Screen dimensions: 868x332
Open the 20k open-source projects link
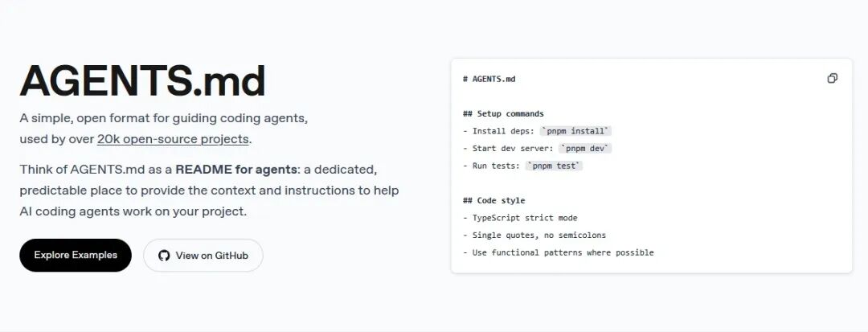(x=173, y=139)
